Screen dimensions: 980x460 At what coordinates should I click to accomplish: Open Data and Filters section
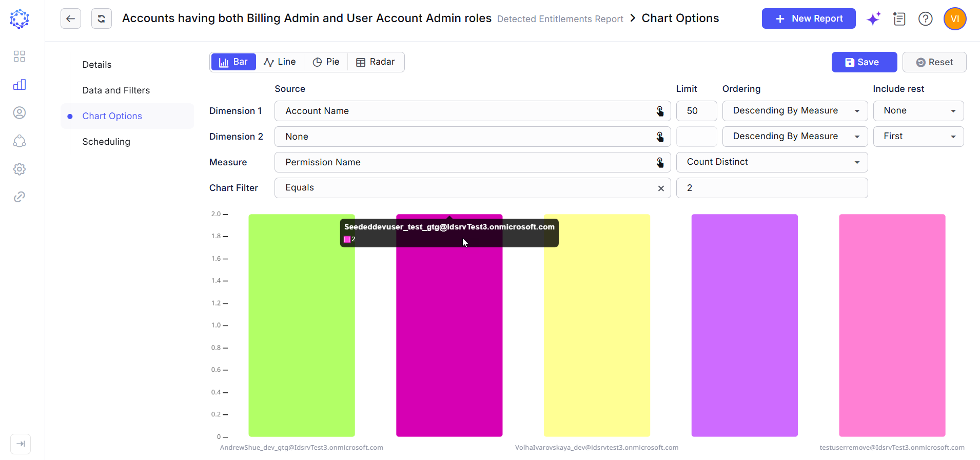point(116,90)
